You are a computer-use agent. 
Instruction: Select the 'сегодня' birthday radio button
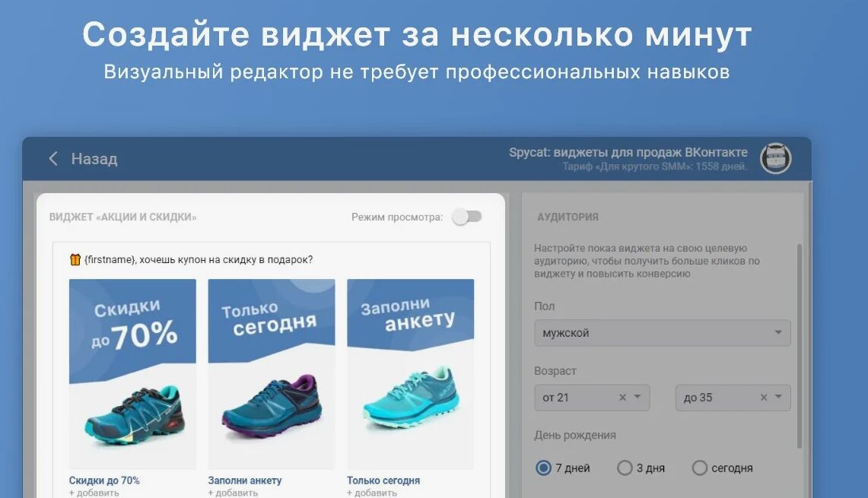click(x=699, y=468)
